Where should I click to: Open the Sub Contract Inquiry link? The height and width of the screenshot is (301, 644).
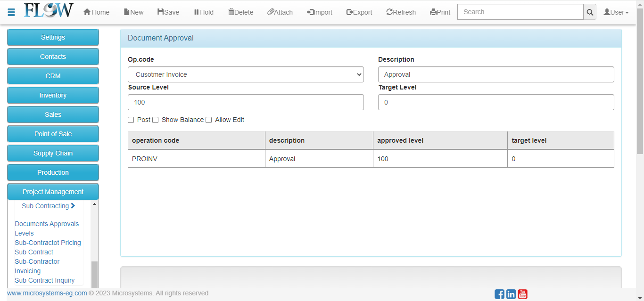coord(44,280)
